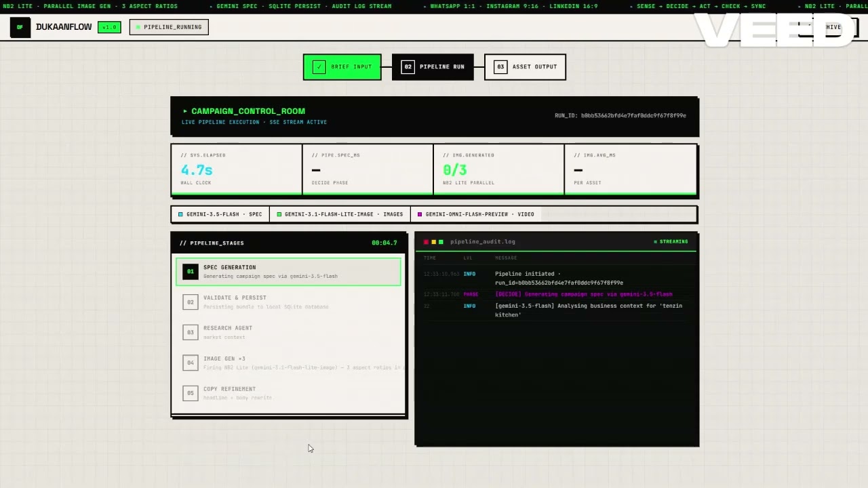Viewport: 868px width, 488px height.
Task: Select the 'Pipeline initiated' log message
Action: pyautogui.click(x=559, y=278)
